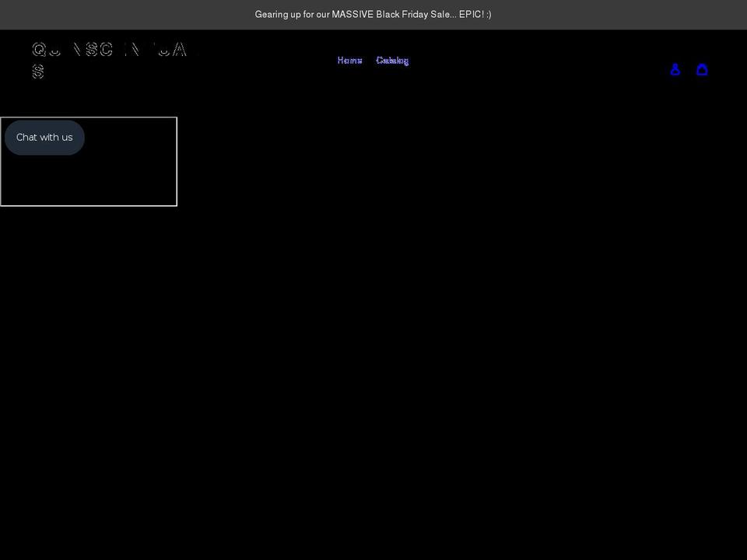This screenshot has width=747, height=560.
Task: Expand the Chat with us window
Action: tap(44, 137)
